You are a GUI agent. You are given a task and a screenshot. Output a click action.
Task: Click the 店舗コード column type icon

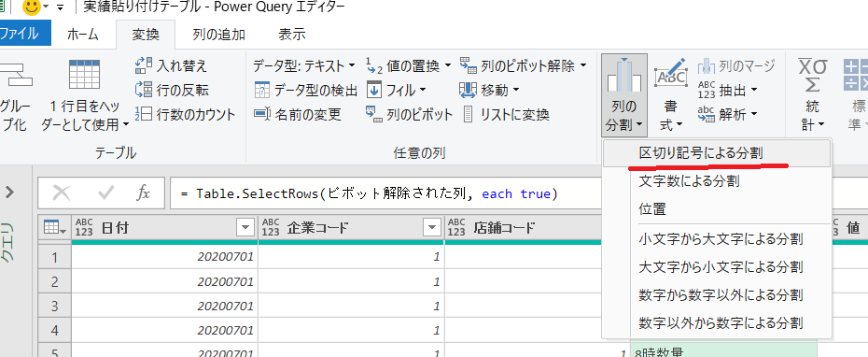[x=456, y=227]
